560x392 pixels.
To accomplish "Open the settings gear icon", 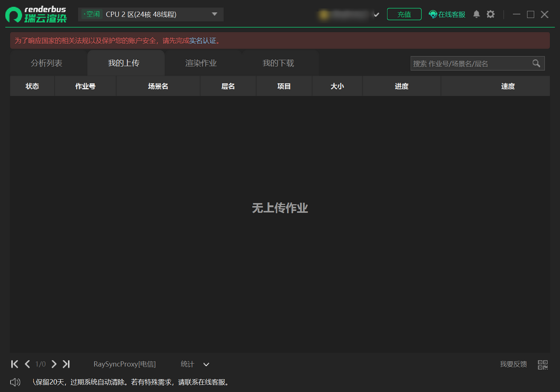I will coord(489,14).
